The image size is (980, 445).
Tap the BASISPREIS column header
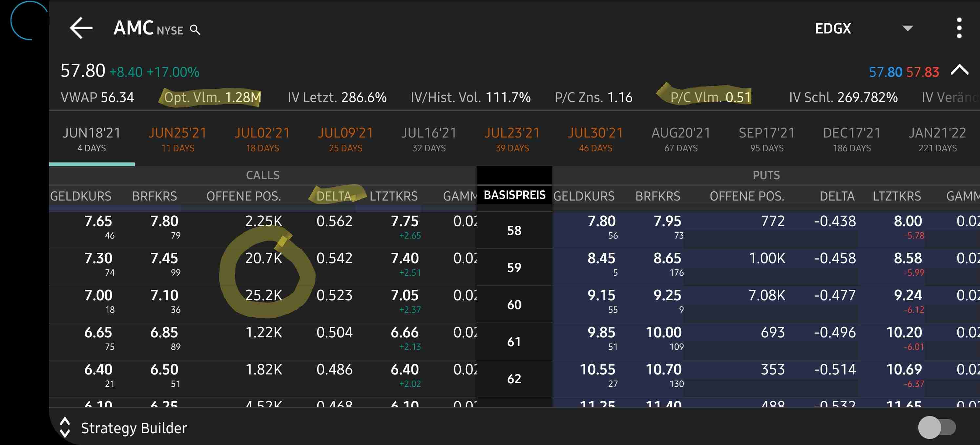tap(514, 195)
